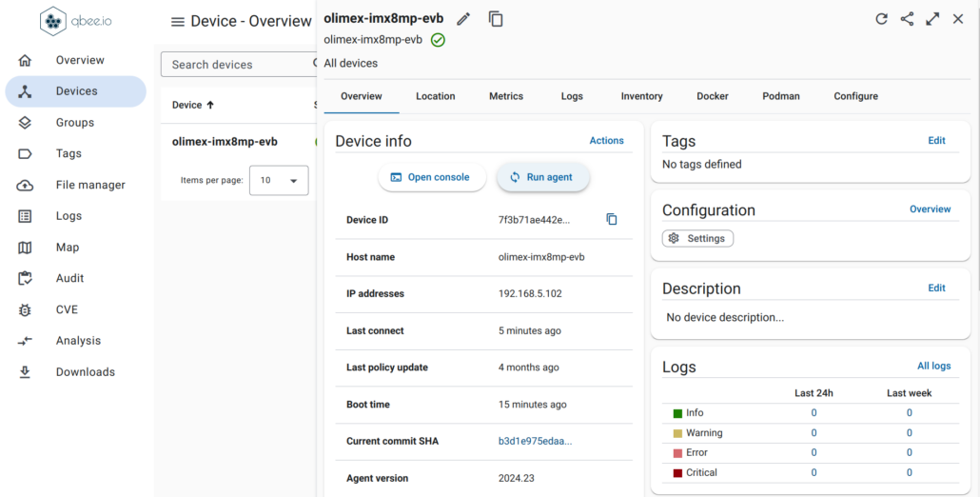This screenshot has width=980, height=497.
Task: Switch to the Docker tab
Action: point(713,96)
